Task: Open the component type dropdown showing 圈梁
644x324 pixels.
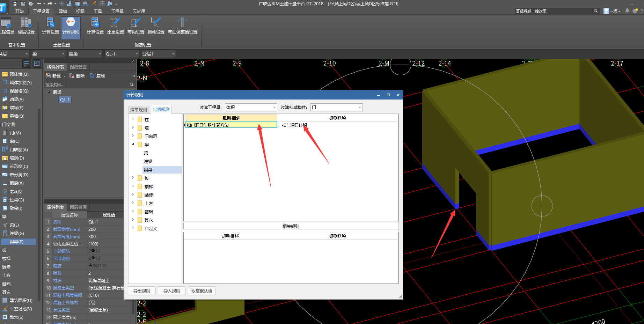Action: tap(85, 54)
